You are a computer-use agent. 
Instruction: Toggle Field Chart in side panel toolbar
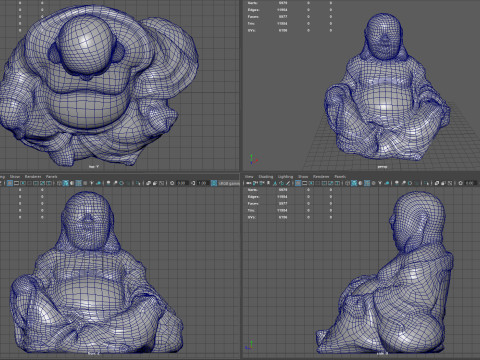click(324, 183)
